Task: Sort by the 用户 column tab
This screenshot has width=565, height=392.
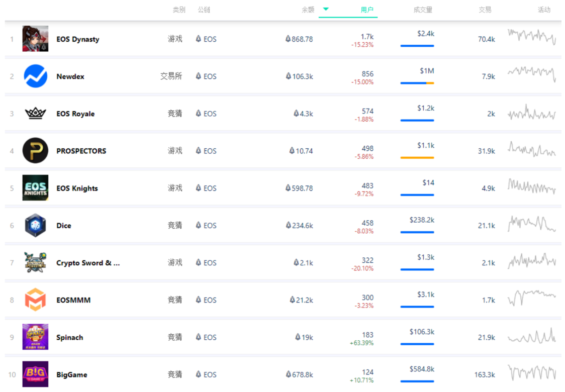Action: click(x=367, y=10)
